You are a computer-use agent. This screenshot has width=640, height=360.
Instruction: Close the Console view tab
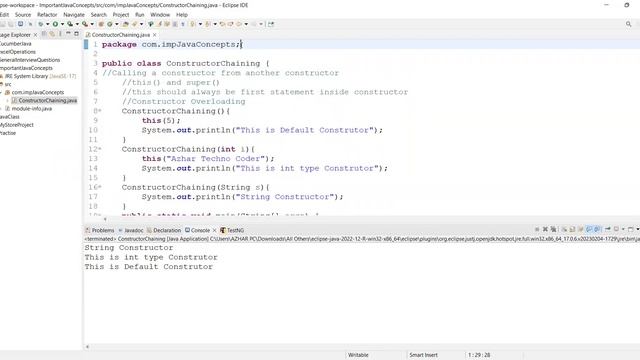click(x=214, y=230)
